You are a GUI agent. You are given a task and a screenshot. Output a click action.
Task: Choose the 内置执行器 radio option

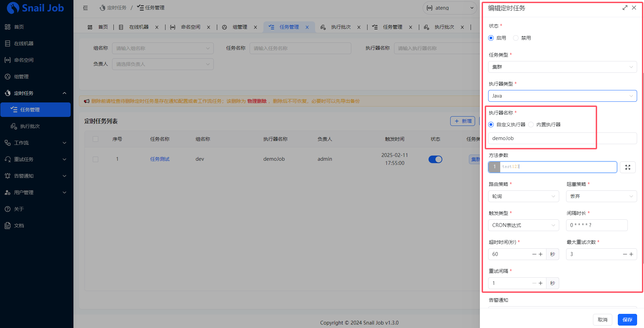click(x=531, y=125)
